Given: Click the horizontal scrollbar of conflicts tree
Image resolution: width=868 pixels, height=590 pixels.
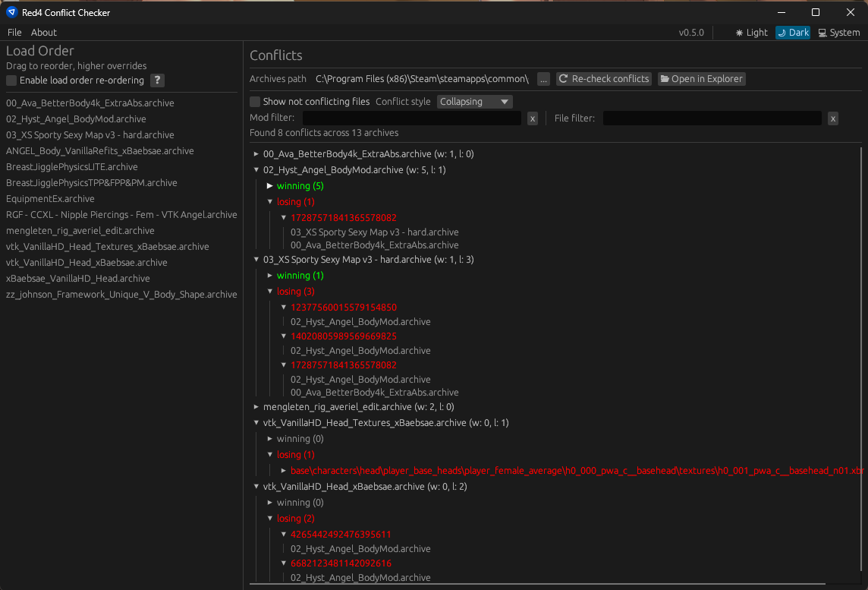Looking at the screenshot, I should (x=537, y=583).
